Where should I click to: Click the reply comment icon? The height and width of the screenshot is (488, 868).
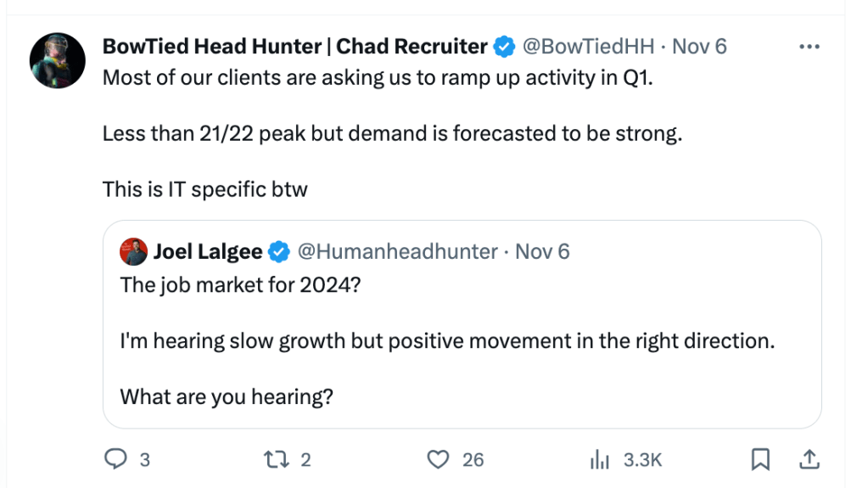(x=115, y=459)
